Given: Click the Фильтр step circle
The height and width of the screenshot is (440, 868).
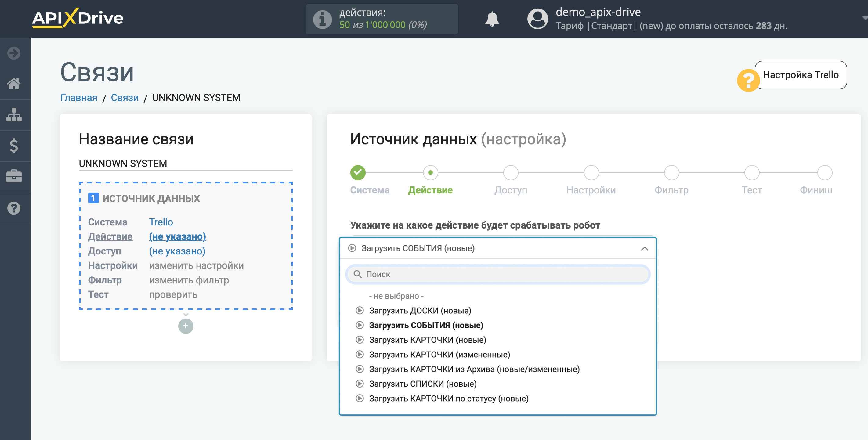Looking at the screenshot, I should tap(671, 172).
